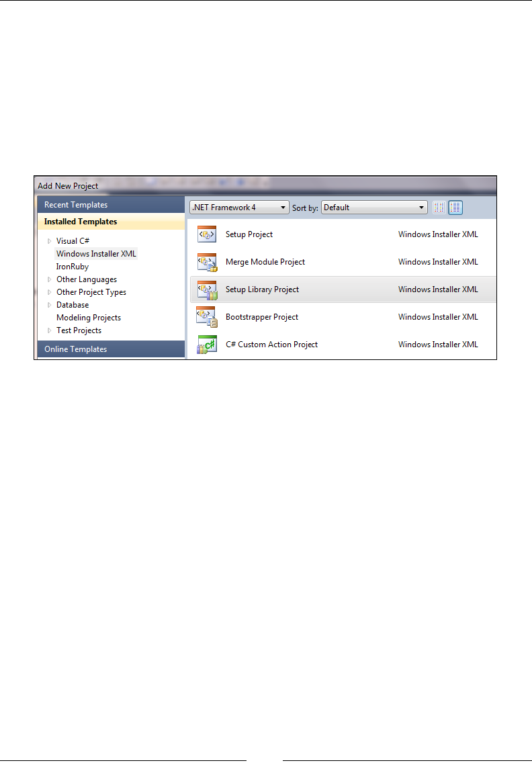Choose the Merge Module Project name

coord(265,262)
